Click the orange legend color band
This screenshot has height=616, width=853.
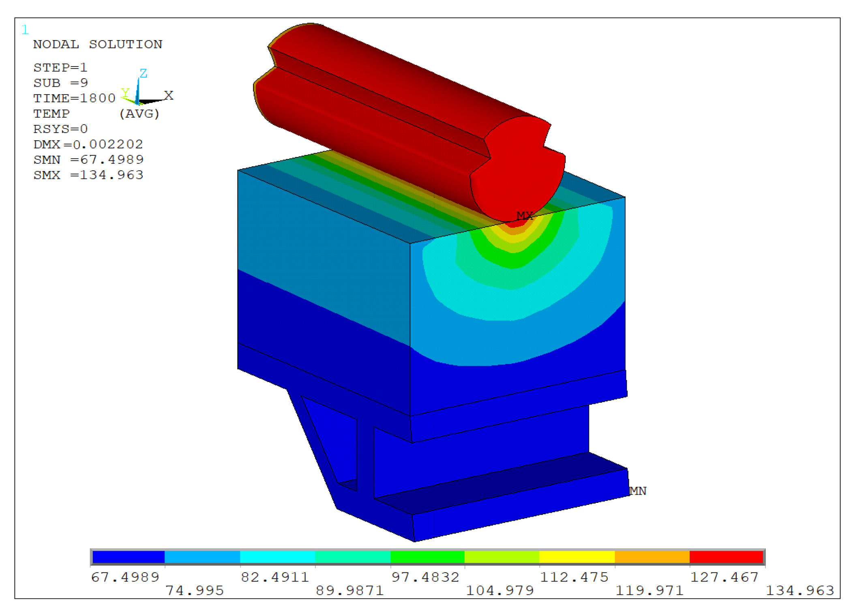[x=652, y=557]
